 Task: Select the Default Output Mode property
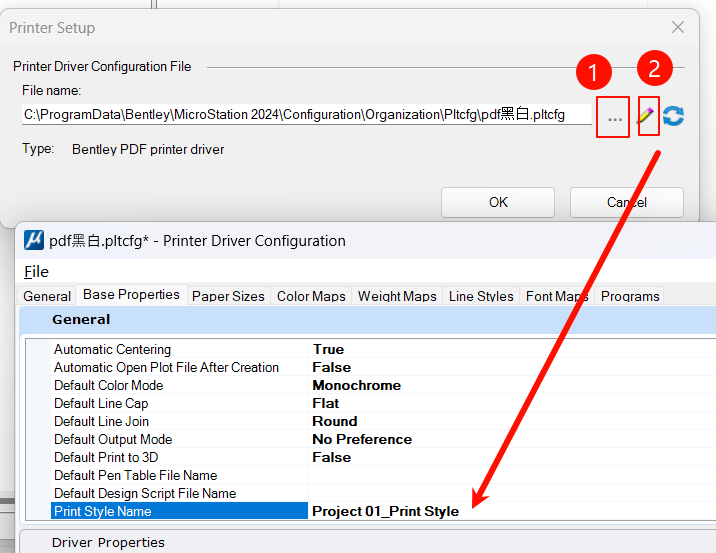(x=179, y=439)
